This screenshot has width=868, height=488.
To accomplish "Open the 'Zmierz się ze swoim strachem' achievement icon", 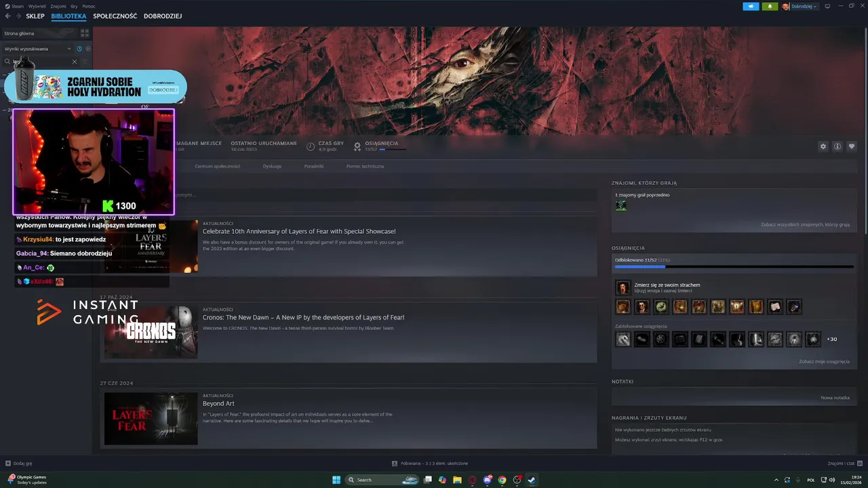I will [623, 288].
